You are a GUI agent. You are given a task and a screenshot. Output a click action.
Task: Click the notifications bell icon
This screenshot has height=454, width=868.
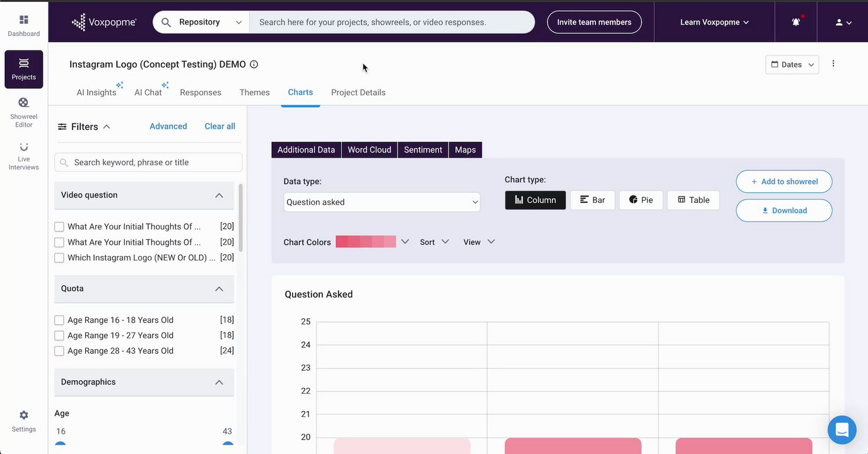click(796, 22)
